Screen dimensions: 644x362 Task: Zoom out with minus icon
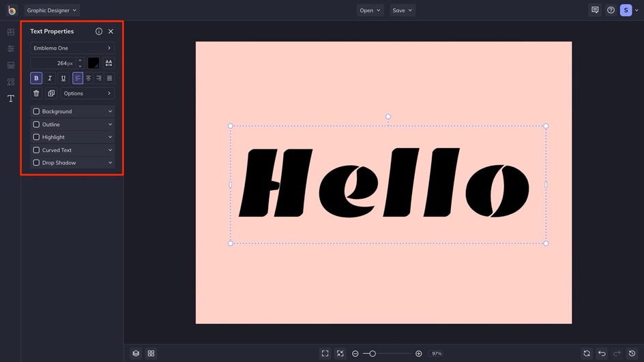[355, 353]
